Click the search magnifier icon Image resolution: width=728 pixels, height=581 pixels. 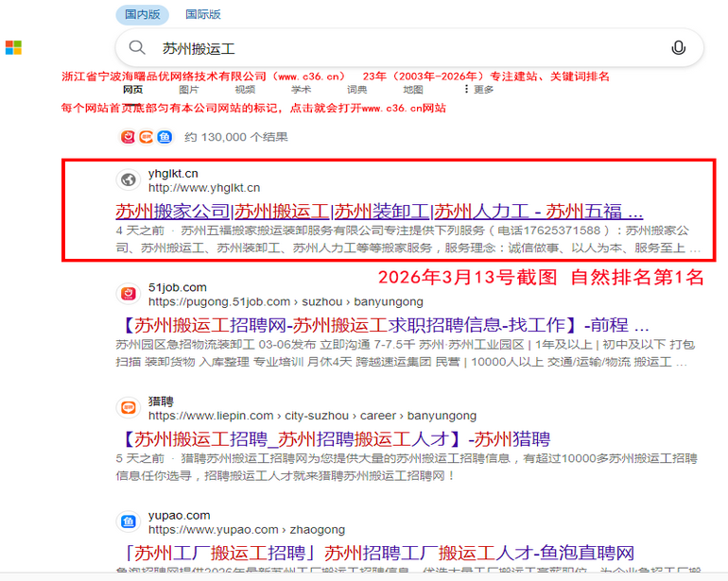pyautogui.click(x=138, y=48)
